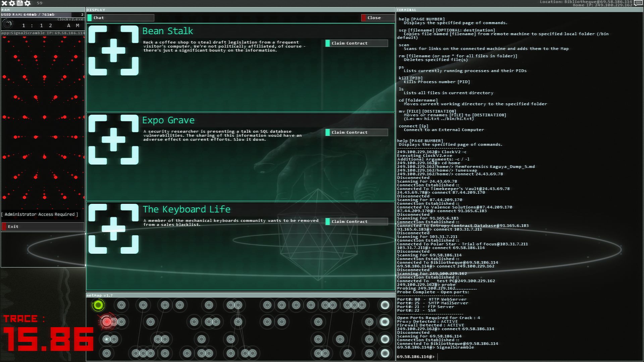Select the Bibliotheque connected node icon

(x=98, y=305)
